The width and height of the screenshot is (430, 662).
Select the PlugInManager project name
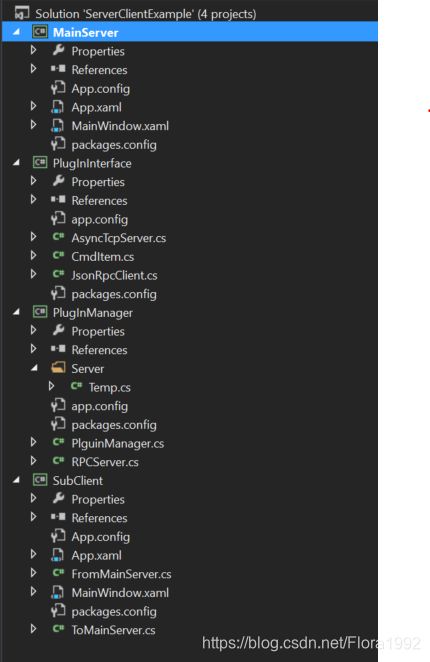93,313
